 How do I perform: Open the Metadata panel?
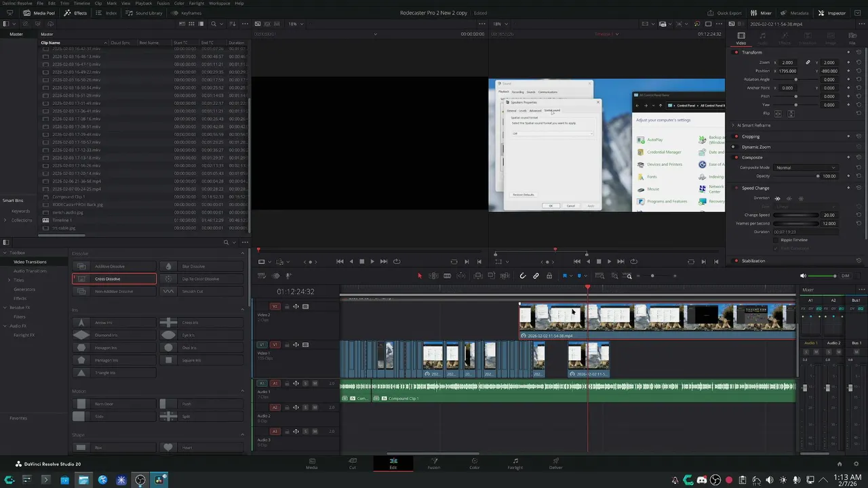[795, 13]
